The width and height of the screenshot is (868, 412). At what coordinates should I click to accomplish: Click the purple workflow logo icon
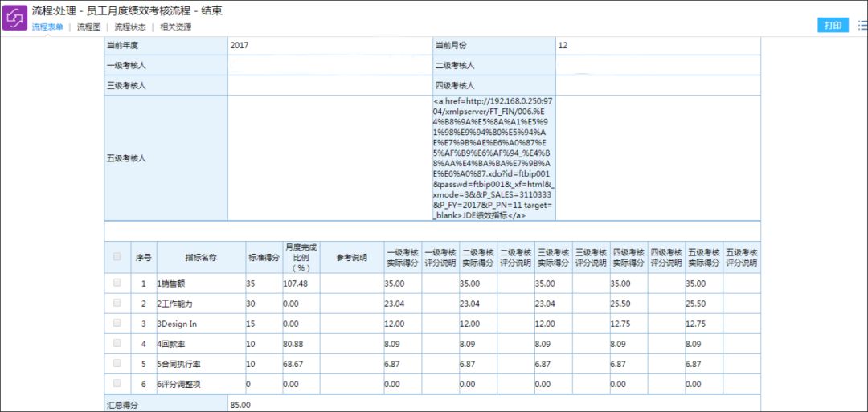click(15, 17)
